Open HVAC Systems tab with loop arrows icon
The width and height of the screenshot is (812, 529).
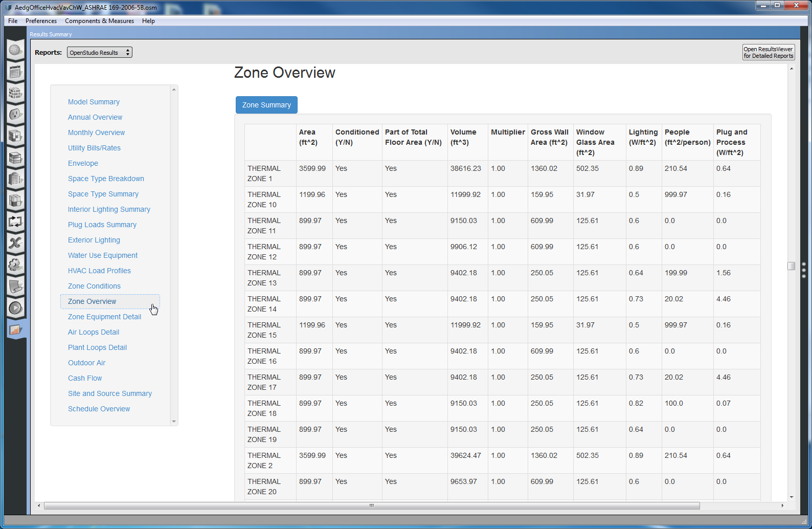pyautogui.click(x=15, y=222)
